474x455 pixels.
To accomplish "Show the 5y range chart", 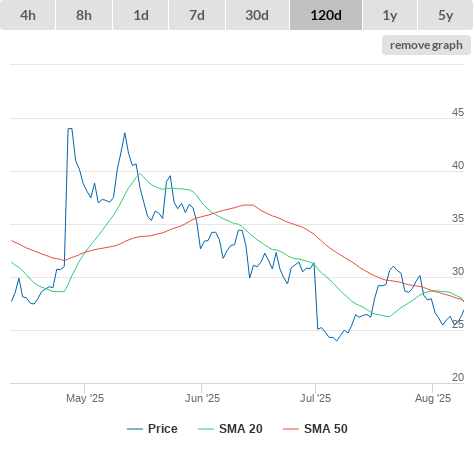I will (x=445, y=15).
